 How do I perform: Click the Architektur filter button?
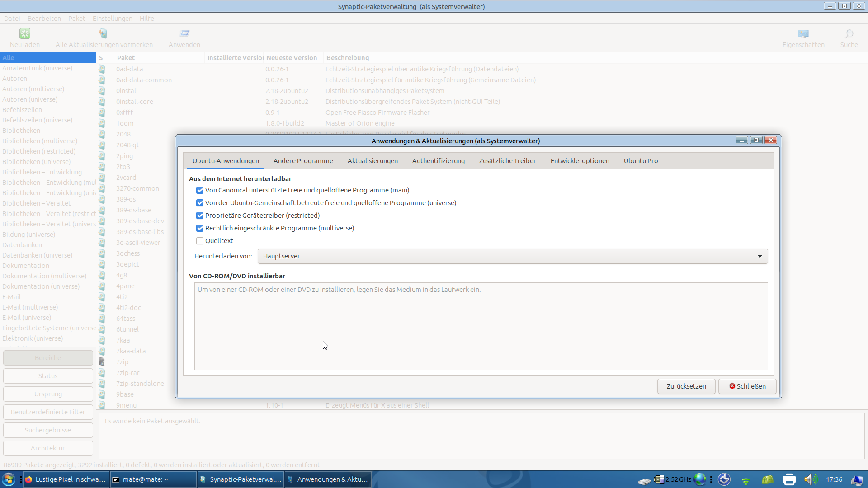click(48, 448)
